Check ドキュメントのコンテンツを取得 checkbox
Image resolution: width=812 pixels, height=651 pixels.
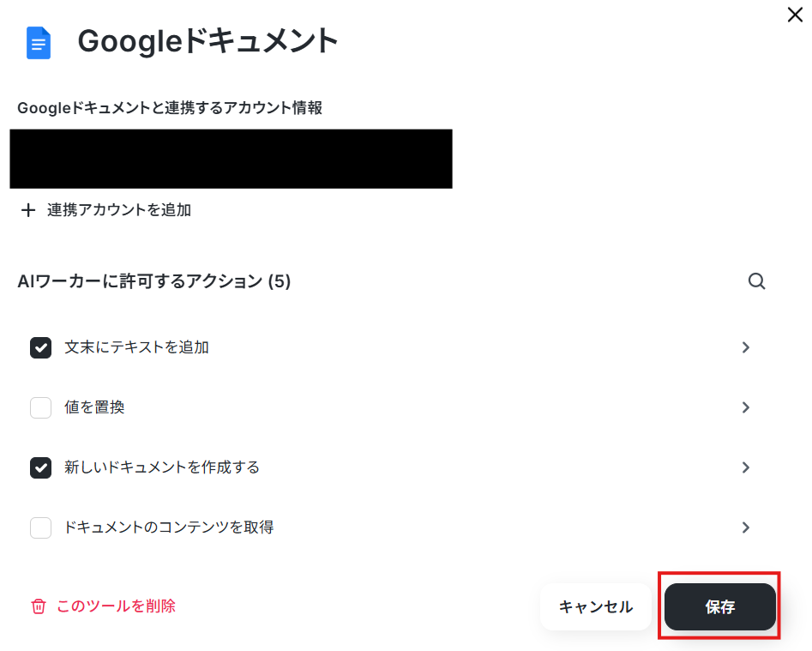coord(40,527)
